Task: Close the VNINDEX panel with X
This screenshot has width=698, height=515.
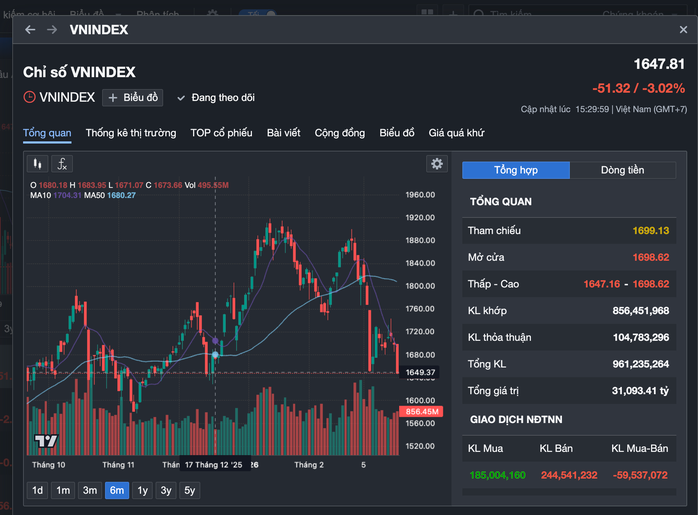Action: tap(676, 30)
